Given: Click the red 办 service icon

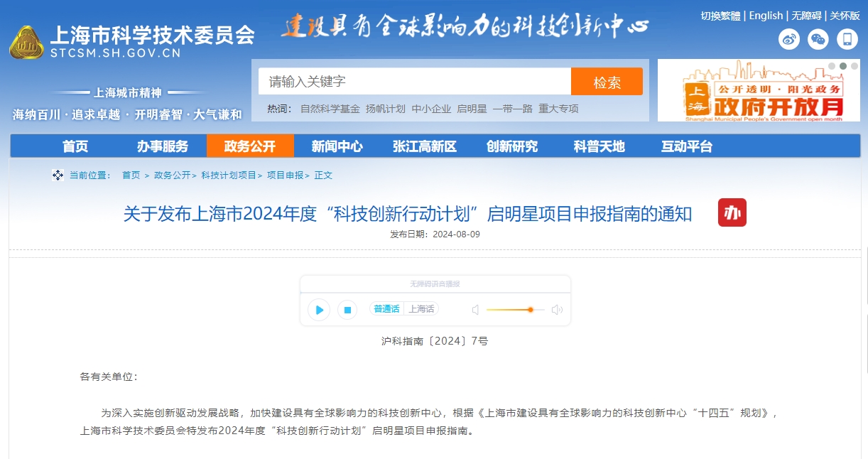Looking at the screenshot, I should pos(732,212).
